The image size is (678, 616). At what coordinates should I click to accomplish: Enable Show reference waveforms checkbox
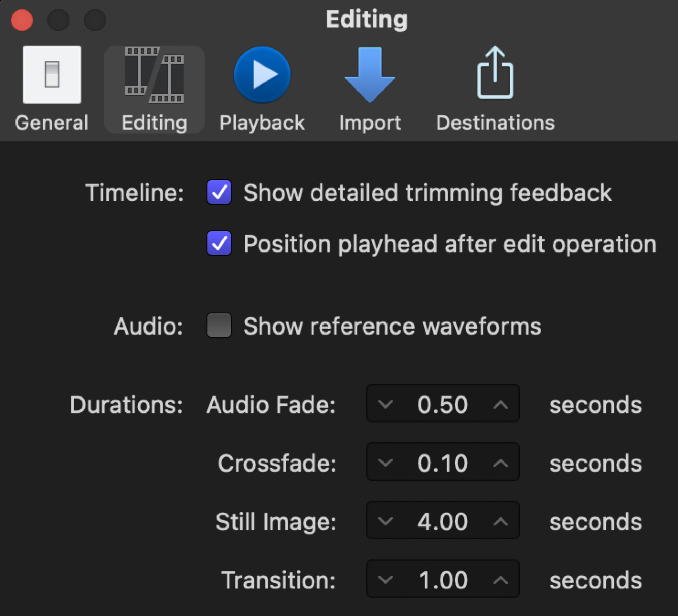(x=219, y=326)
